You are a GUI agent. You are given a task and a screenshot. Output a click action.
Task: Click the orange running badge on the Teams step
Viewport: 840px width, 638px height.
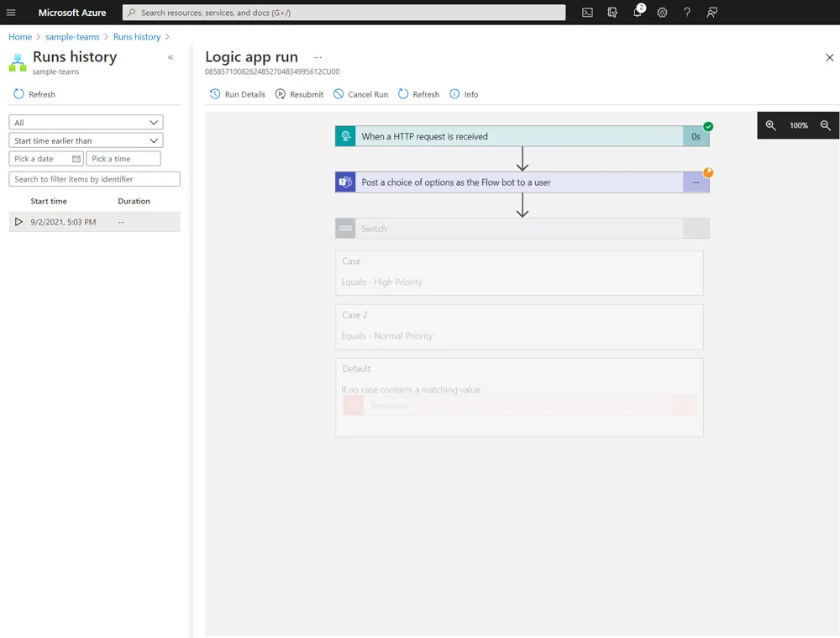(708, 172)
